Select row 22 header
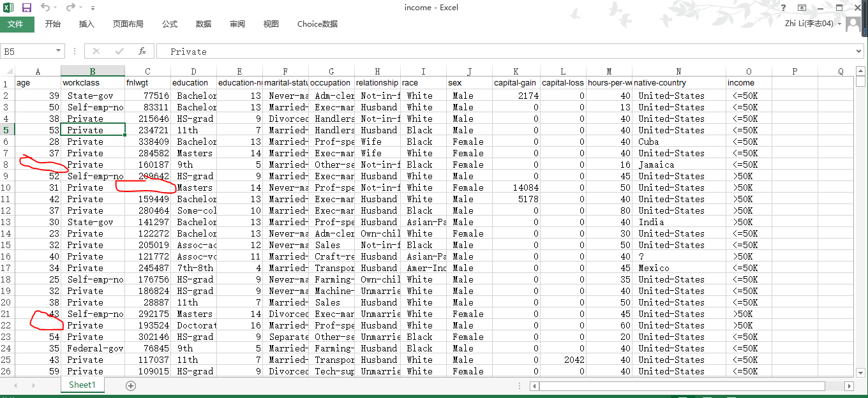 [x=7, y=325]
